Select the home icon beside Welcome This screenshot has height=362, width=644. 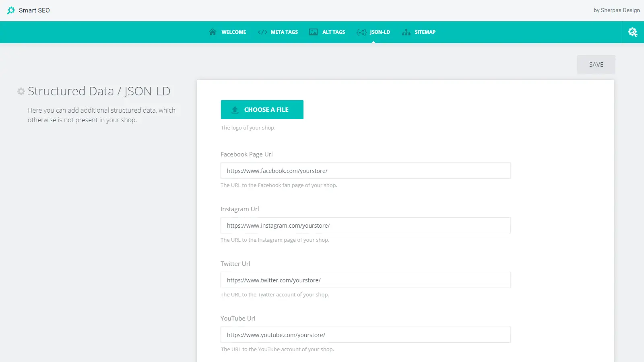213,32
